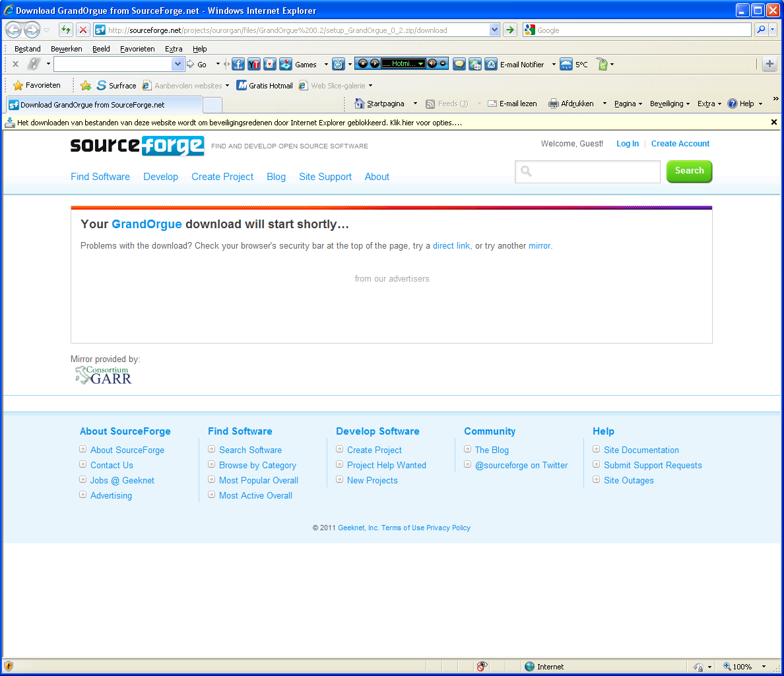Viewport: 784px width, 676px height.
Task: Select the Download GrandOrgue tab
Action: click(x=104, y=104)
